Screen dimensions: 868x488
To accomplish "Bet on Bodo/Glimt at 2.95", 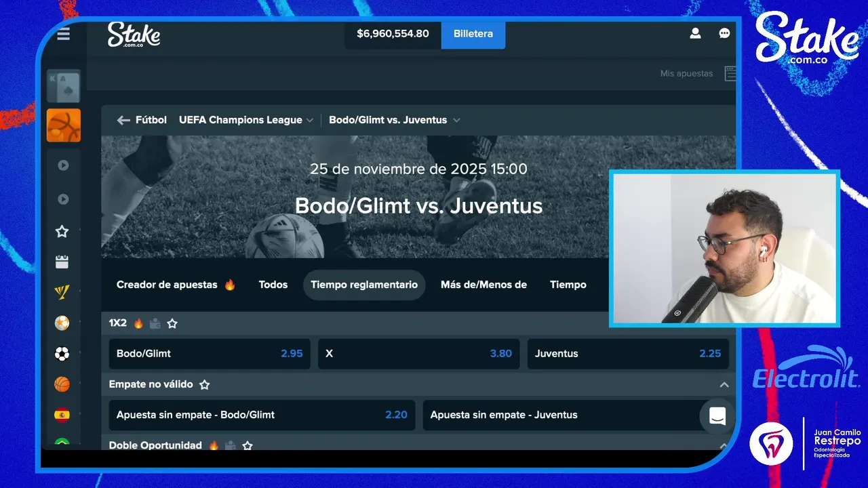I will pyautogui.click(x=210, y=354).
